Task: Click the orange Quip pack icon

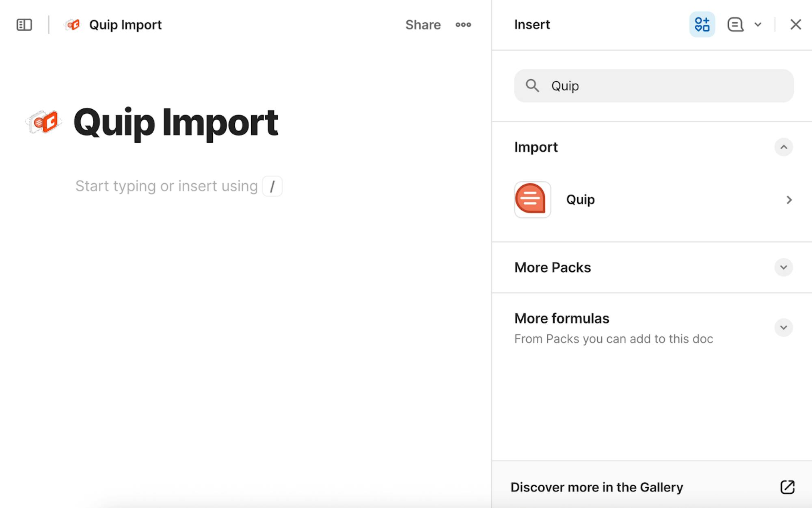Action: [x=532, y=200]
